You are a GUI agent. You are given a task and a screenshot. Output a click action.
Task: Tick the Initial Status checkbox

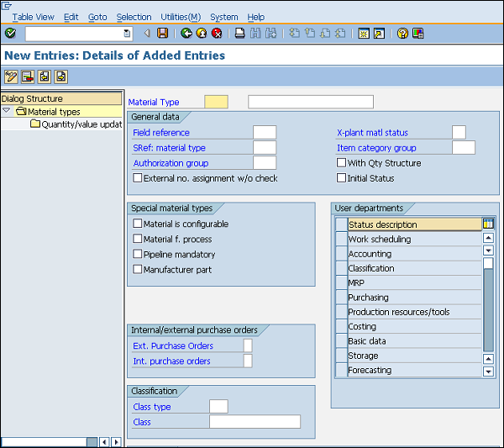click(341, 178)
